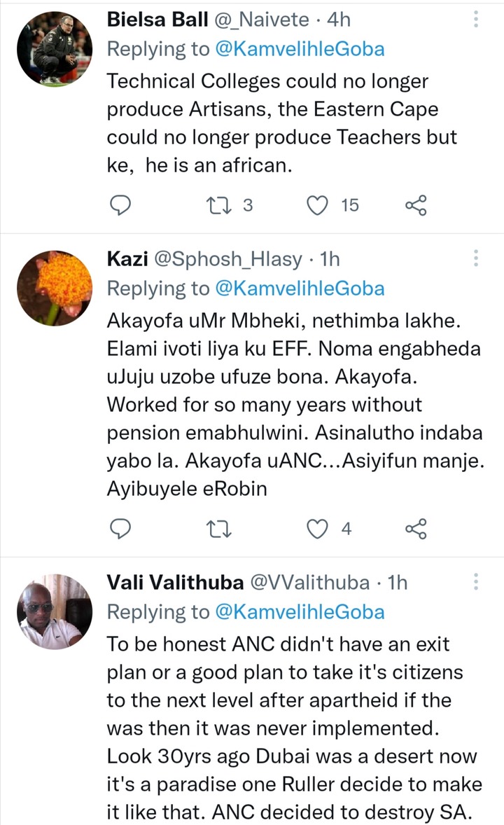Open Vali Valithuba's profile photo

(x=55, y=612)
